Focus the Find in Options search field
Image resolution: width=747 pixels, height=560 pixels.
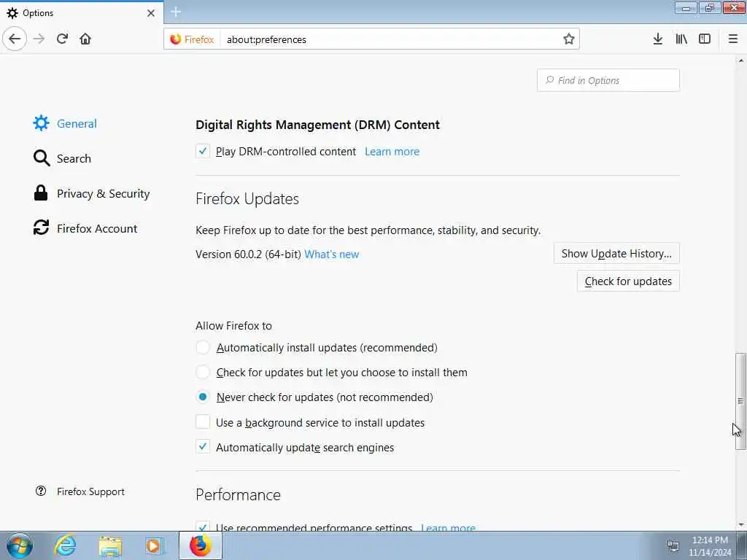[x=608, y=80]
